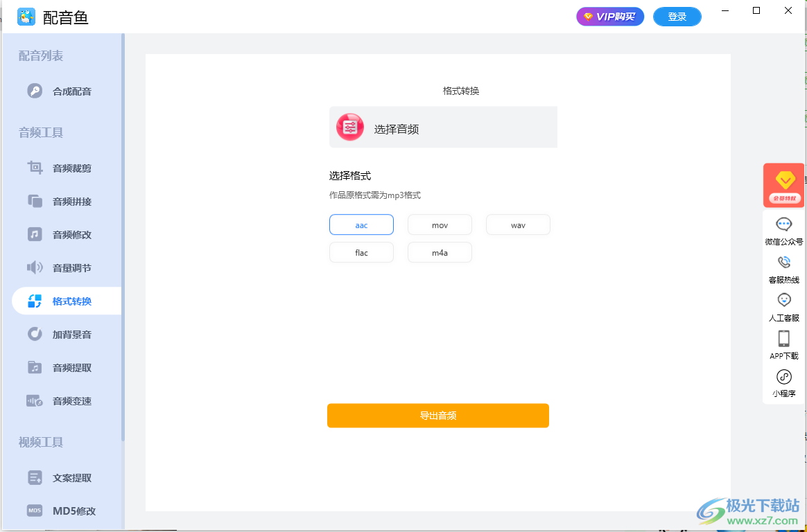Select the wav output format
807x532 pixels.
[518, 224]
